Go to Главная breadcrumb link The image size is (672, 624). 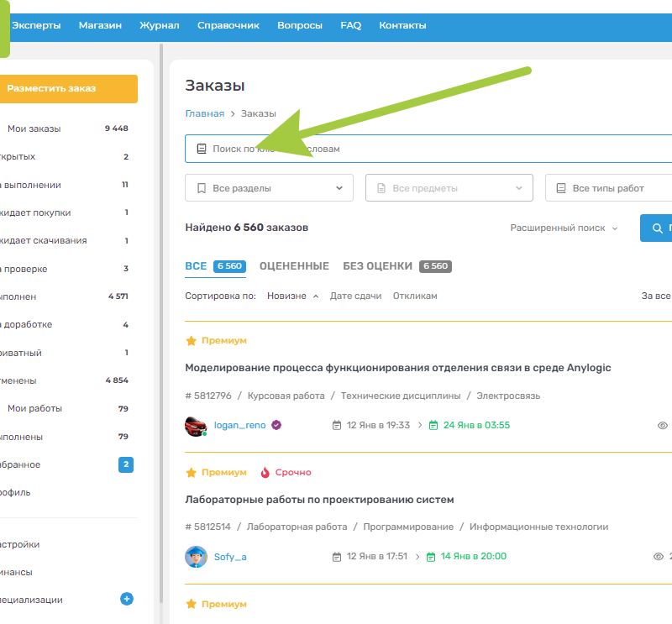[x=204, y=113]
